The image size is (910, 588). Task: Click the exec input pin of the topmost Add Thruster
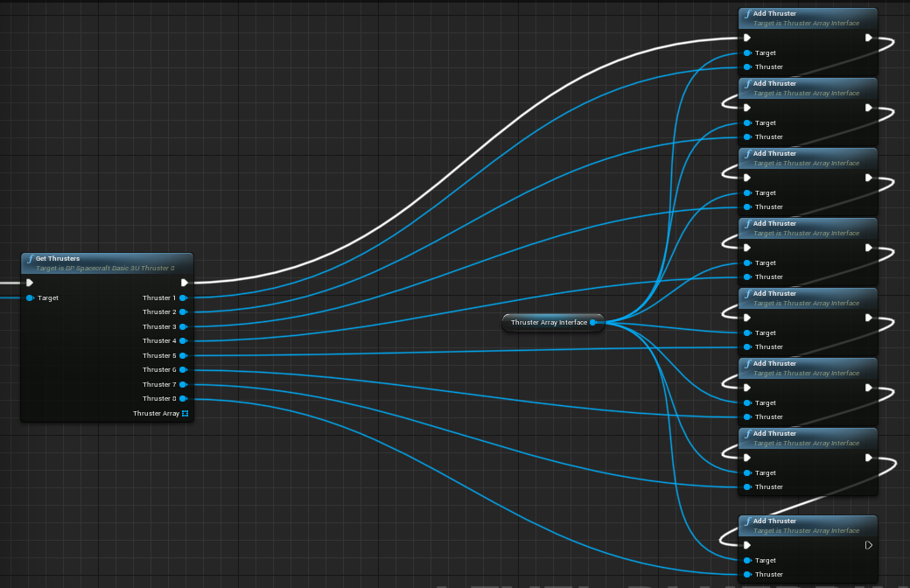point(746,38)
